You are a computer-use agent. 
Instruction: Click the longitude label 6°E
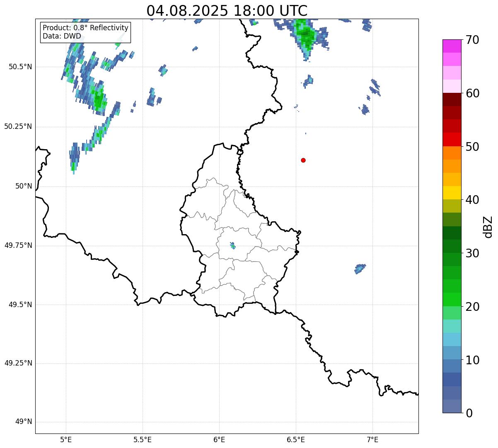219,439
